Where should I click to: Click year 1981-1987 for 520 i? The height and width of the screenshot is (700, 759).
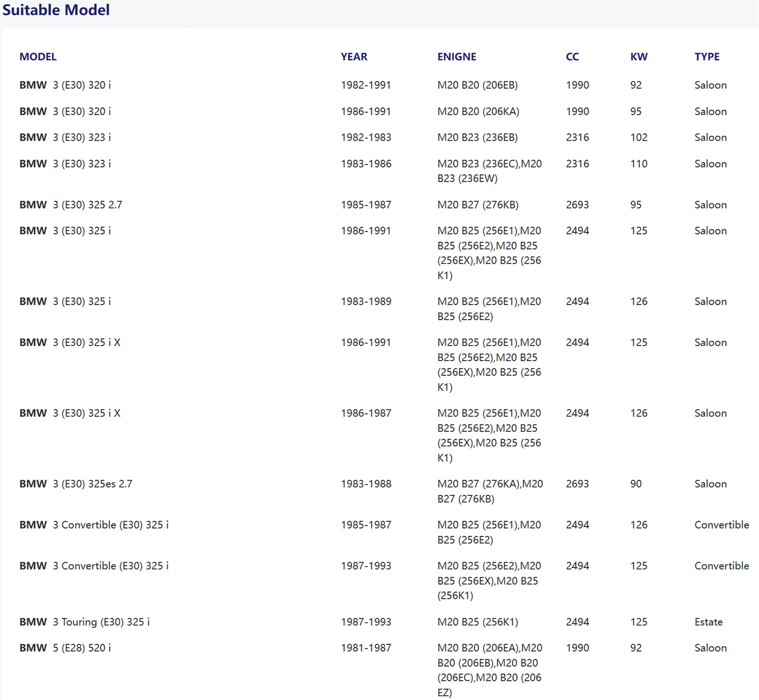tap(366, 648)
